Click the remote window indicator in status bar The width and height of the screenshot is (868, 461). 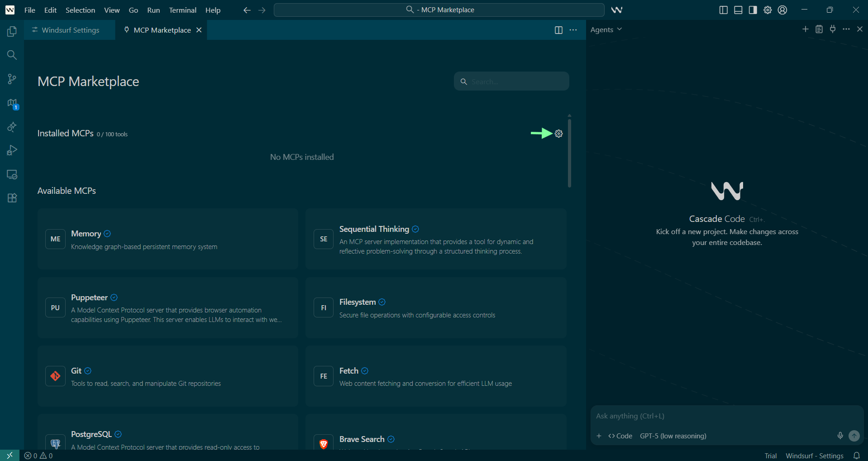tap(10, 456)
